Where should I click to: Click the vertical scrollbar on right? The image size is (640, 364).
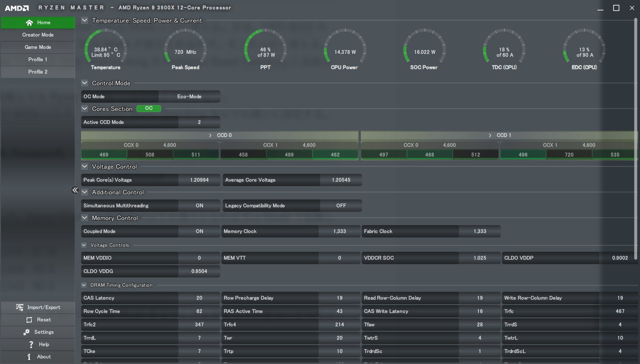click(636, 138)
